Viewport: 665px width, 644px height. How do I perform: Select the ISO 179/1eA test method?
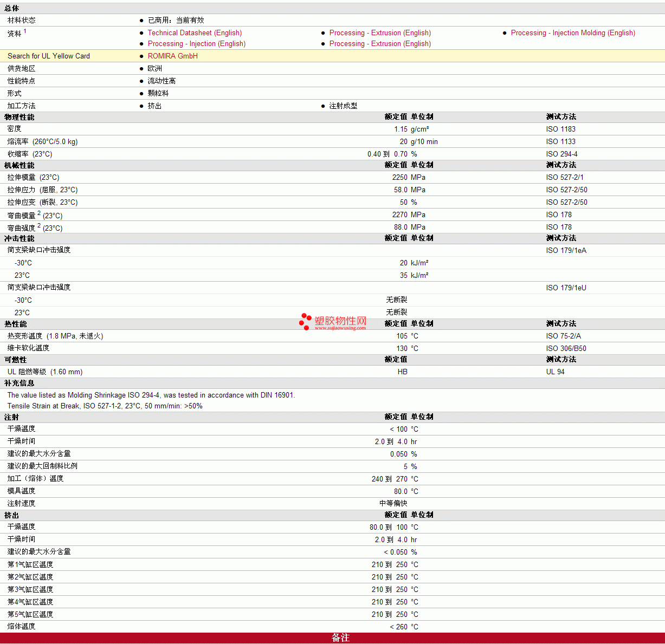click(566, 251)
